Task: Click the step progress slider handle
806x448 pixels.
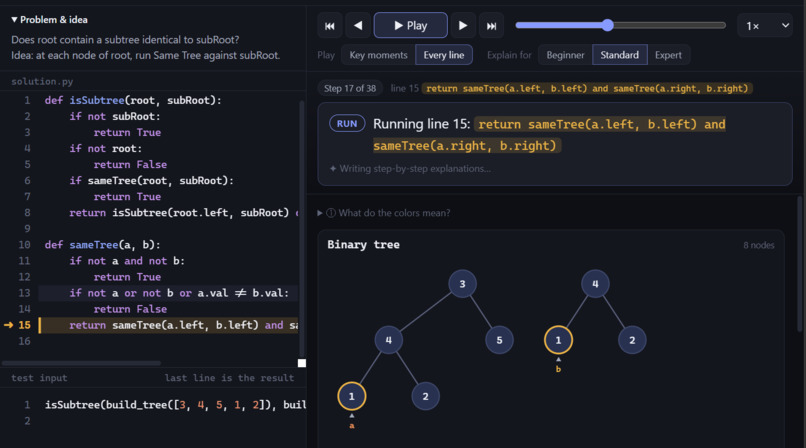Action: tap(608, 25)
